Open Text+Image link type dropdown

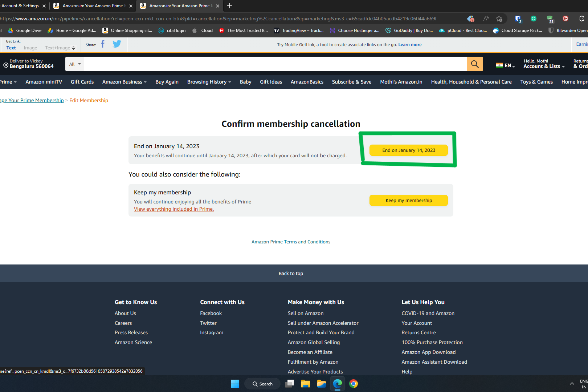tap(60, 48)
